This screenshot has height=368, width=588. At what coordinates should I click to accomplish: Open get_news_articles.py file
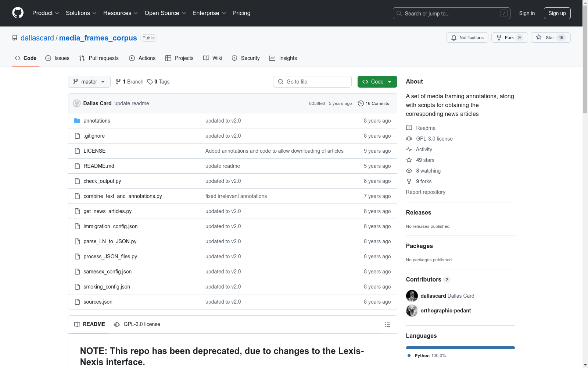coord(107,211)
